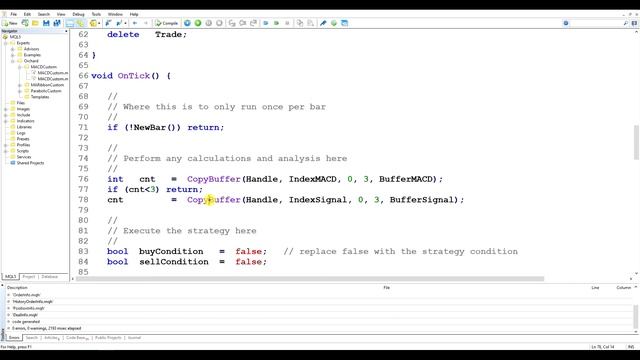Expand the Include folder
The width and height of the screenshot is (640, 360).
[6, 115]
